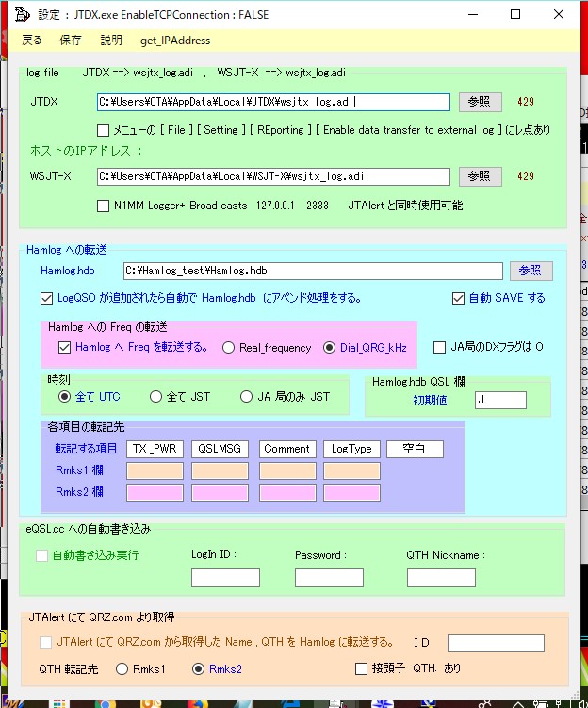Viewport: 588px width, 708px height.
Task: Toggle the N1MM Logger+ Broad casts checkbox
Action: pyautogui.click(x=104, y=206)
